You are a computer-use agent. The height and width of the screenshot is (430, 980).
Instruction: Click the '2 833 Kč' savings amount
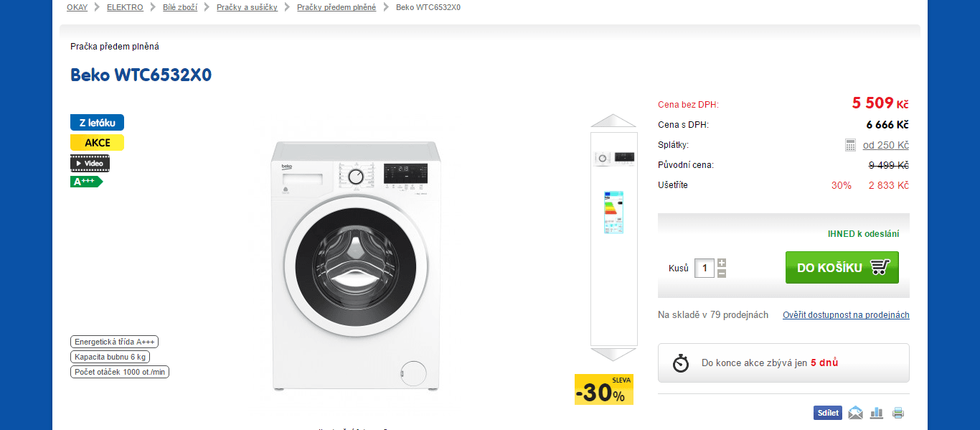889,185
